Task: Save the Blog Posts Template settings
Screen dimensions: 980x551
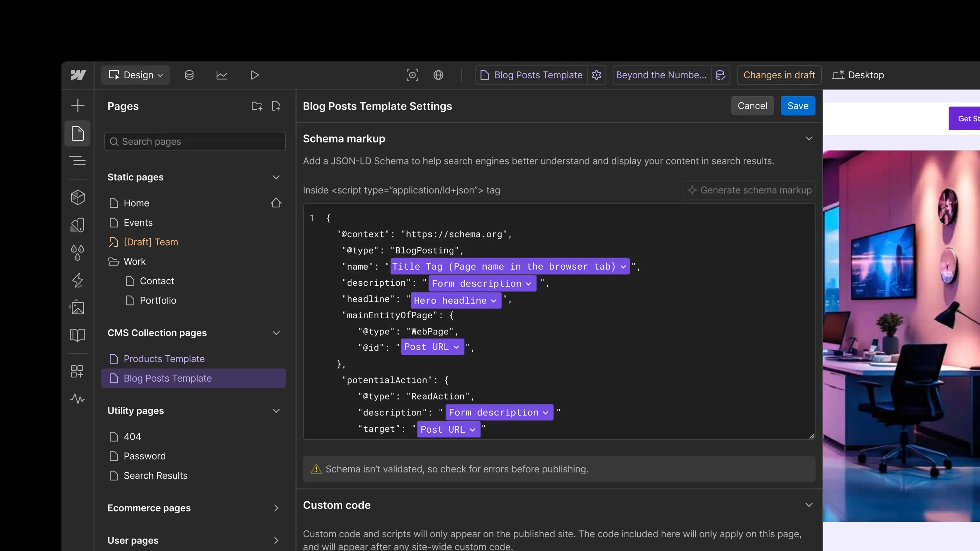Action: (798, 106)
